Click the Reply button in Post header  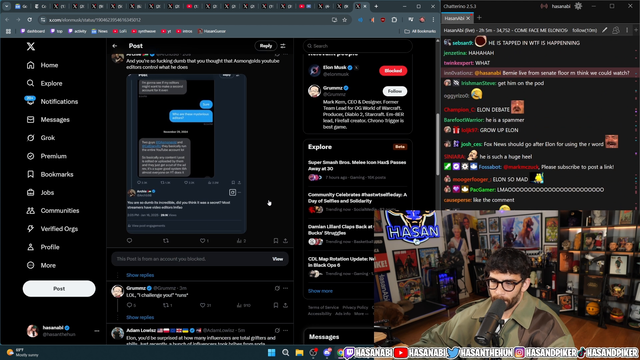(266, 46)
